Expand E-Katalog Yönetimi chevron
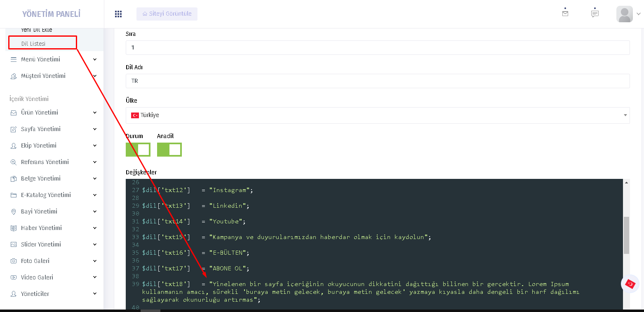 click(x=95, y=195)
